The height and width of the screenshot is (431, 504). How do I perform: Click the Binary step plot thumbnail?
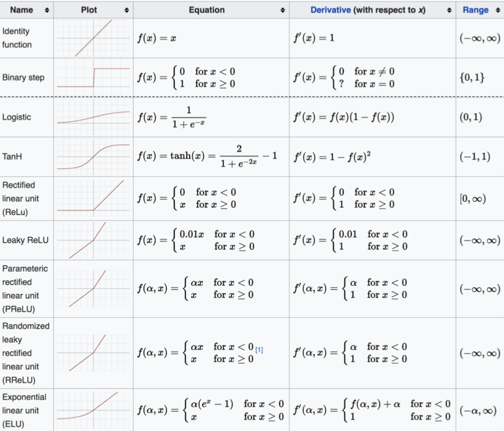tap(93, 77)
